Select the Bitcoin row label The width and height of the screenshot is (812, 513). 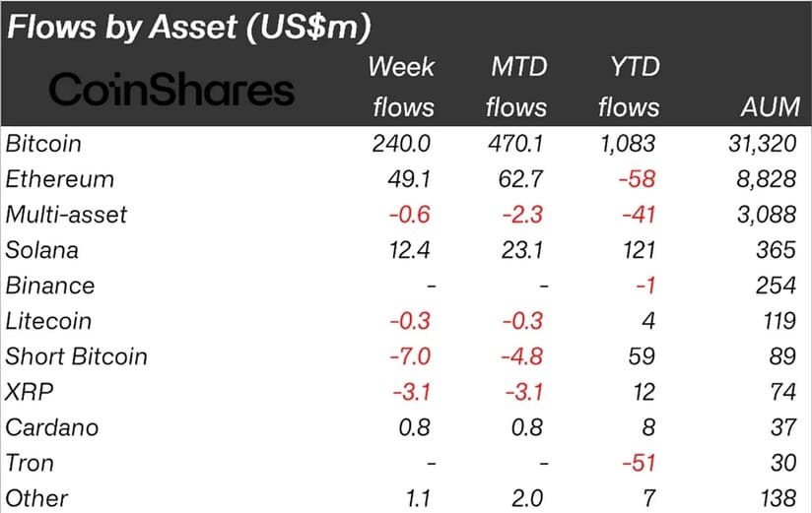pos(43,144)
